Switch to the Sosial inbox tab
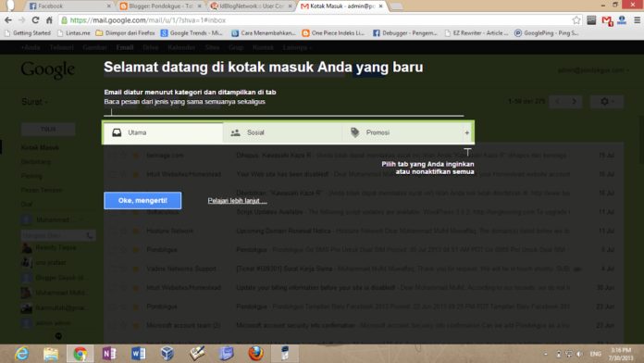644x363 pixels. [282, 132]
